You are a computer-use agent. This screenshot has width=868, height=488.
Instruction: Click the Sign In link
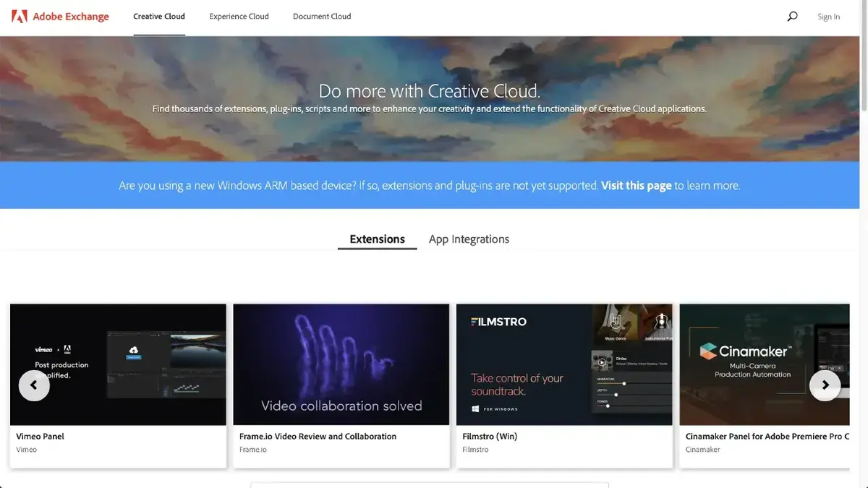(829, 17)
